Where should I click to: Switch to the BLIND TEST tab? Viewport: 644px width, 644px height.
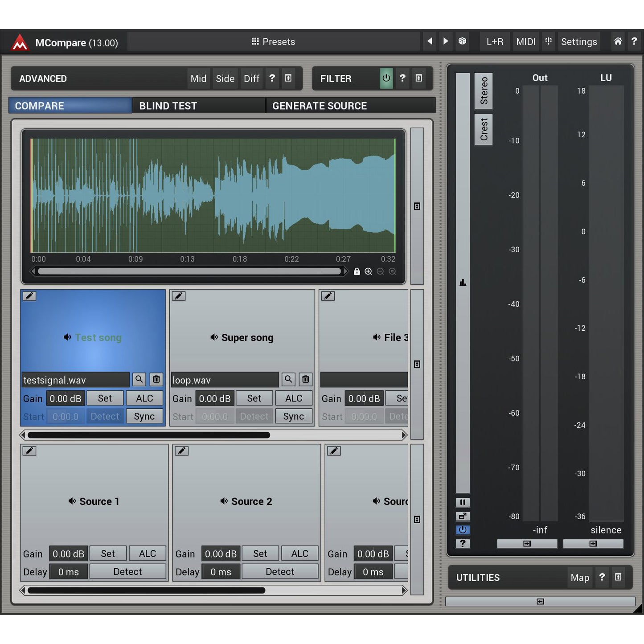[168, 106]
